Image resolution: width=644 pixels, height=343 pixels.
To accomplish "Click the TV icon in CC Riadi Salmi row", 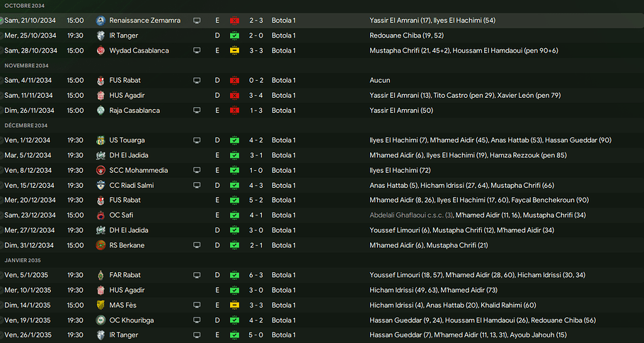I will pyautogui.click(x=197, y=185).
